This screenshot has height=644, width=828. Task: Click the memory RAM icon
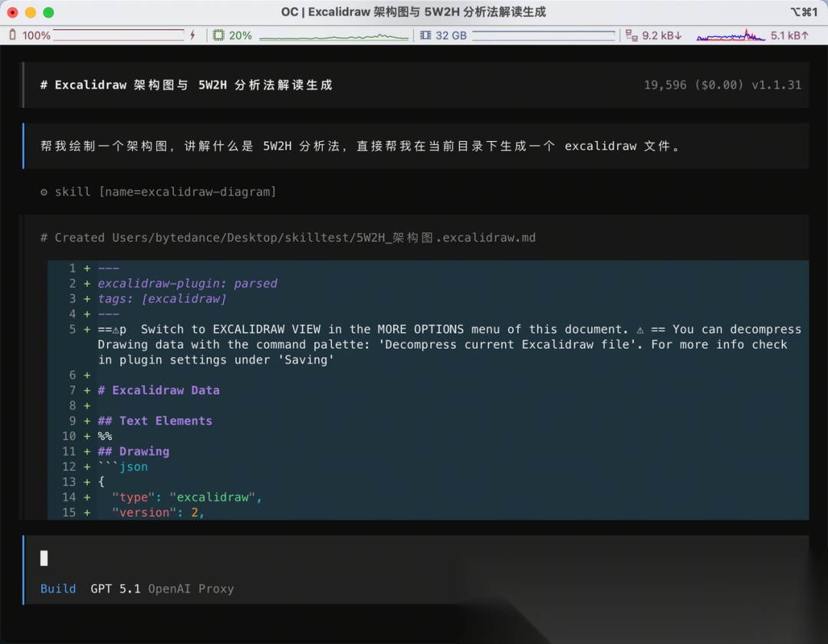tap(426, 34)
